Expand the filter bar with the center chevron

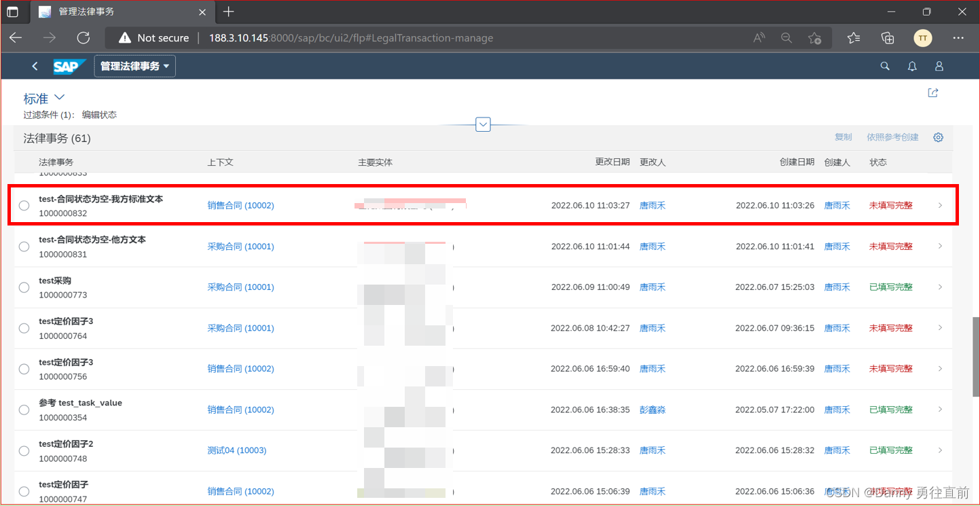(x=483, y=124)
